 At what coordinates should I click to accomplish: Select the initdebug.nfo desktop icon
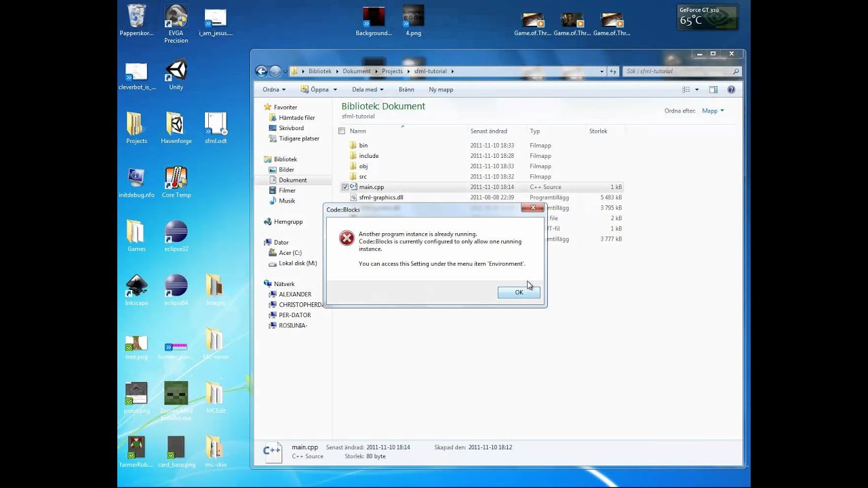pos(136,182)
